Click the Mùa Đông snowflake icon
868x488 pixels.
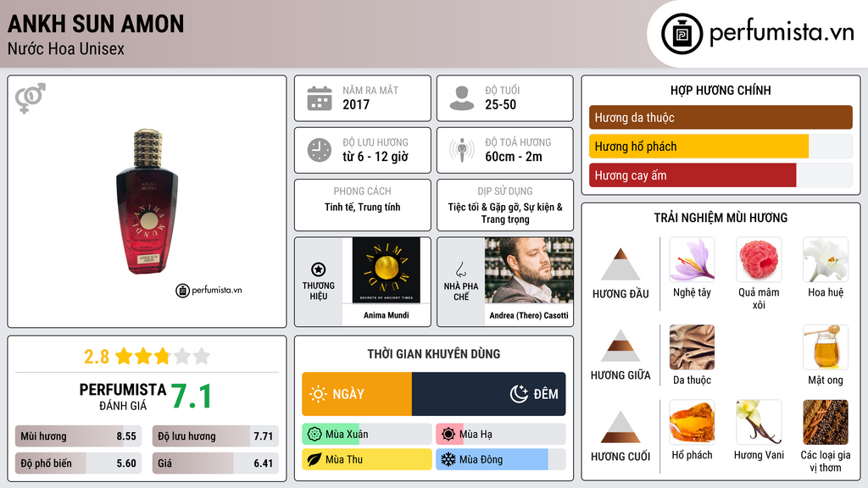[448, 460]
